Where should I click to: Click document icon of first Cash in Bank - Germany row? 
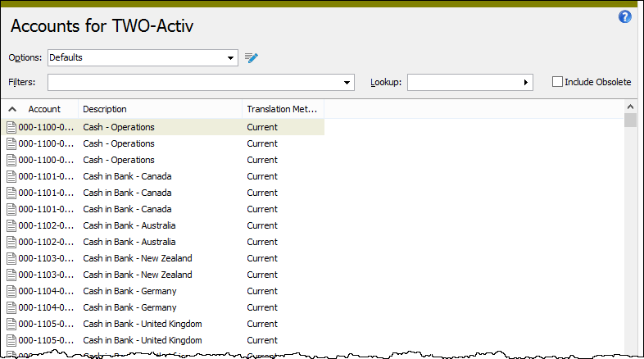[12, 291]
